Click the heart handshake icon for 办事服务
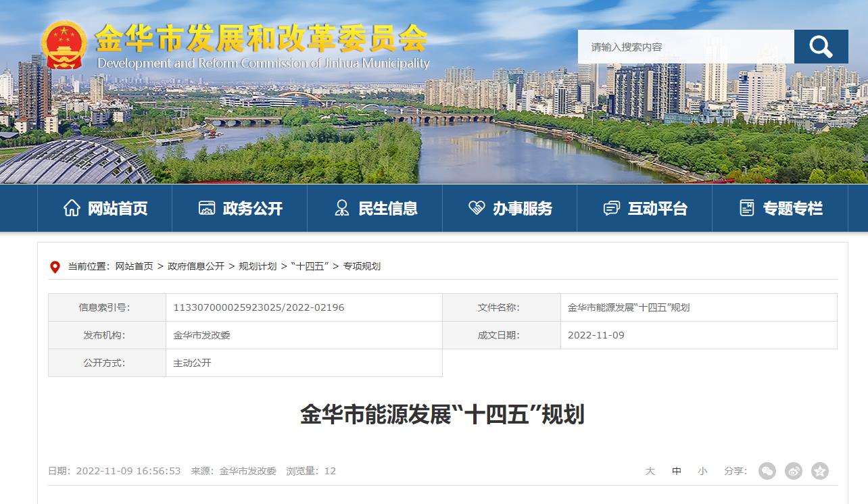This screenshot has height=504, width=868. (477, 208)
